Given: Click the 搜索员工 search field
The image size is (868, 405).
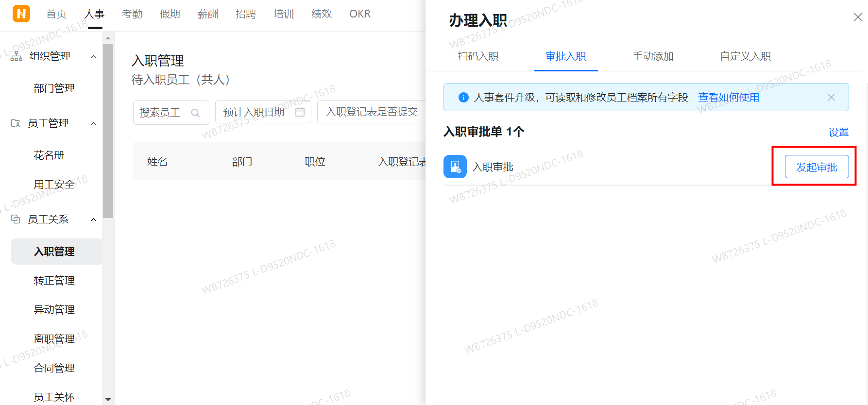Looking at the screenshot, I should click(163, 113).
